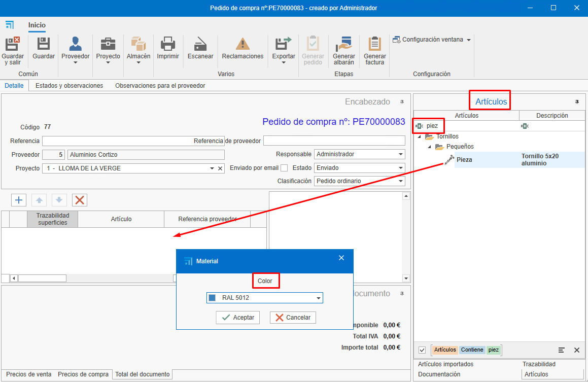Click the Imprimir printer icon
Viewport: 588px width, 382px height.
click(x=167, y=44)
